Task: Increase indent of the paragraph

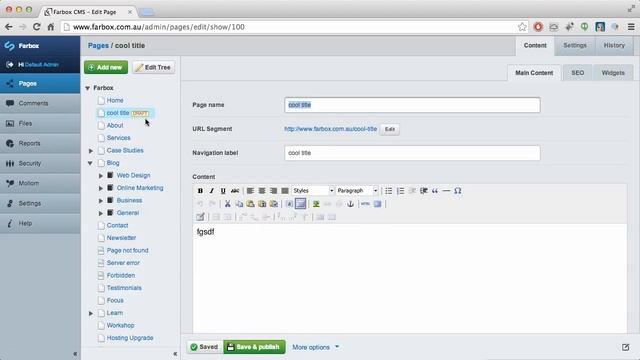Action: [424, 191]
